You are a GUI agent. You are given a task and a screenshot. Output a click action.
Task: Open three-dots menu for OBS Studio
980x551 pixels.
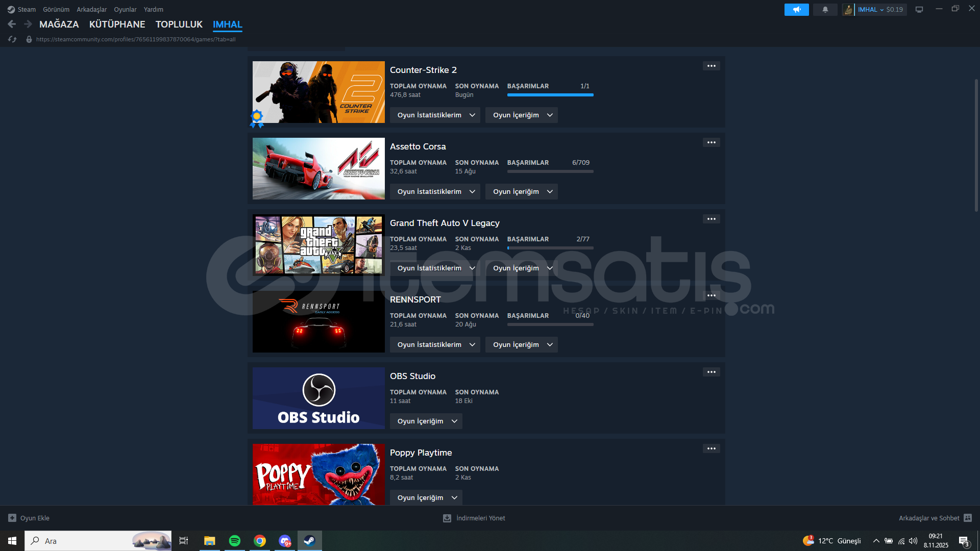click(x=711, y=372)
